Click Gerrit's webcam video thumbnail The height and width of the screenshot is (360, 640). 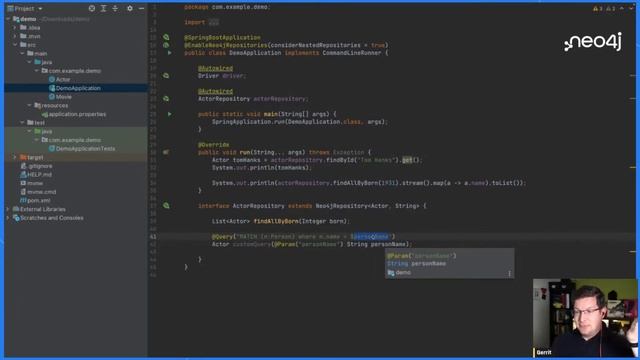click(585, 318)
